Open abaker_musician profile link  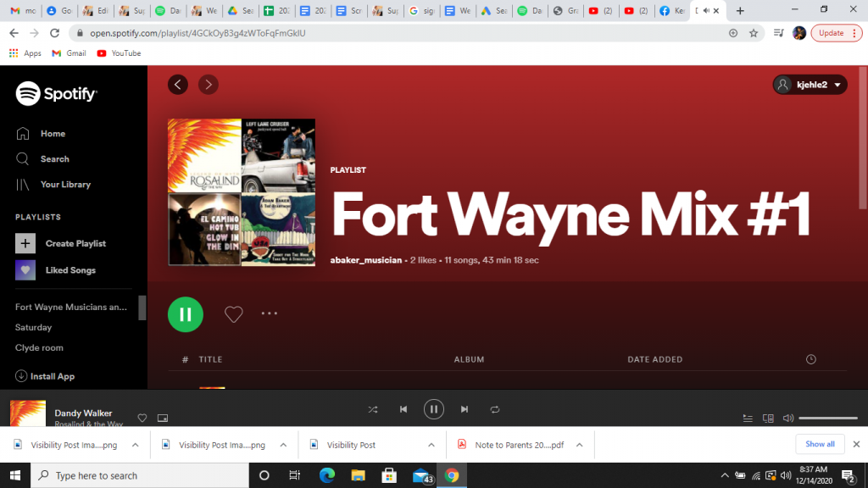coord(366,260)
